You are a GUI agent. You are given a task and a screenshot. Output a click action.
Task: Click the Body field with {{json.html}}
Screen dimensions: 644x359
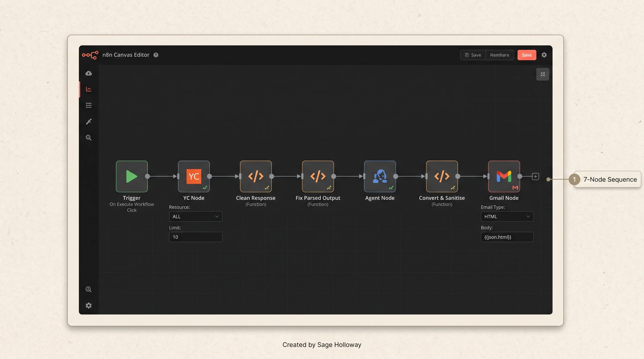(x=507, y=237)
